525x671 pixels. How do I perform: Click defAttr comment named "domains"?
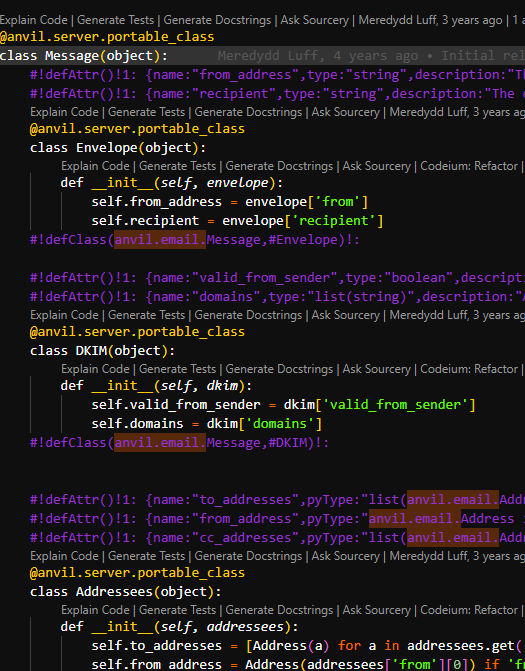pos(277,297)
